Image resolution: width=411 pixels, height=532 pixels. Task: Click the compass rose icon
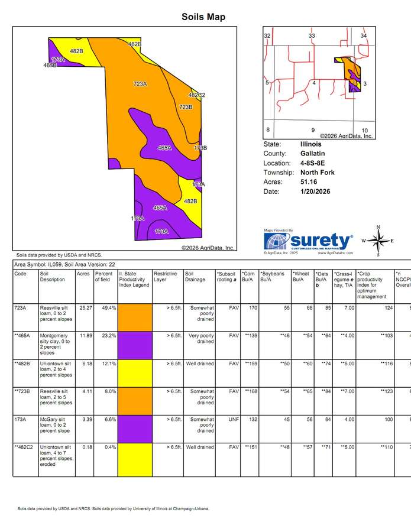(378, 240)
